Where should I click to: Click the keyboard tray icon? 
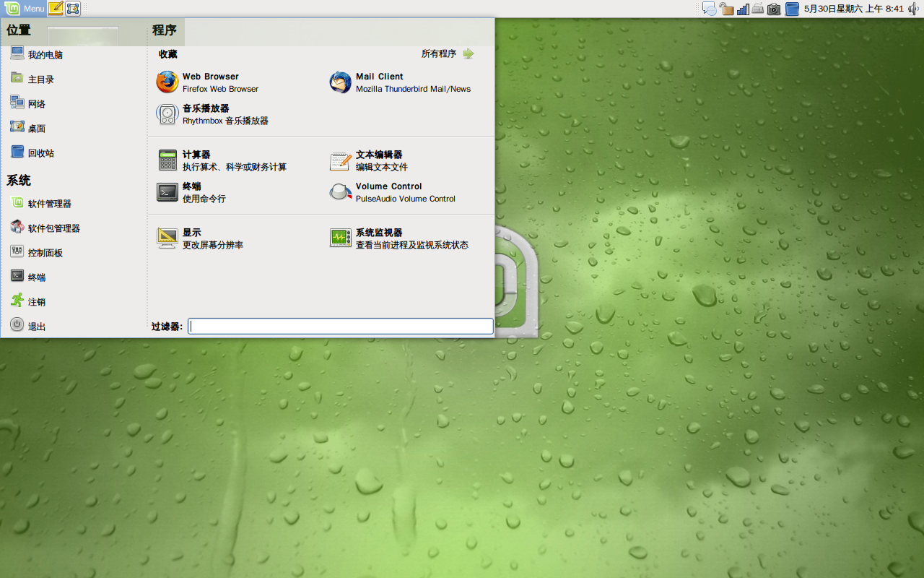coord(757,9)
